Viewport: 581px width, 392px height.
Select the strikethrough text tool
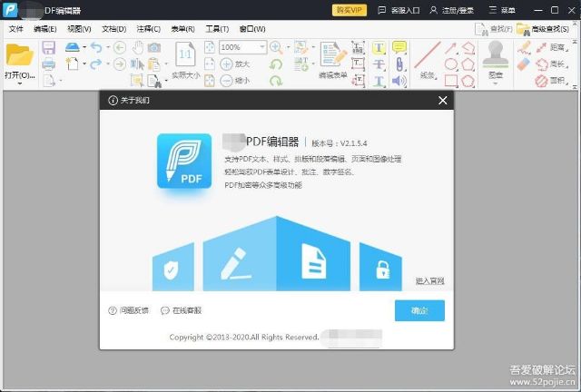point(379,64)
